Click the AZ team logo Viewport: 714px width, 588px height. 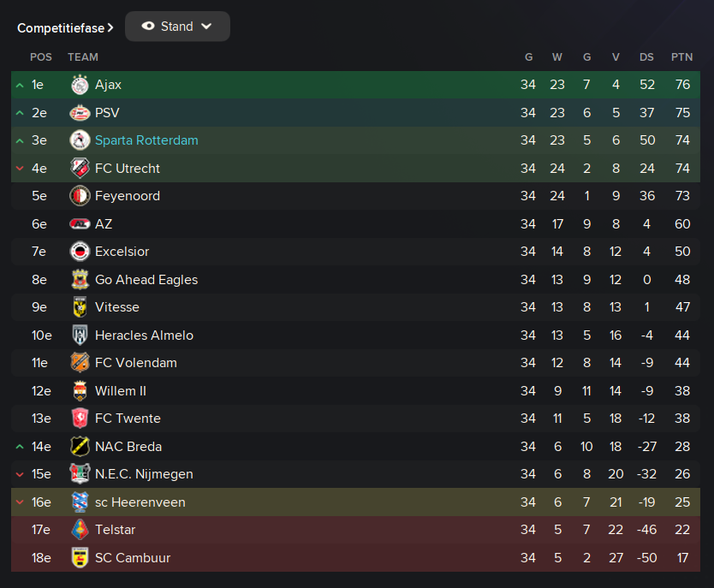[x=80, y=224]
